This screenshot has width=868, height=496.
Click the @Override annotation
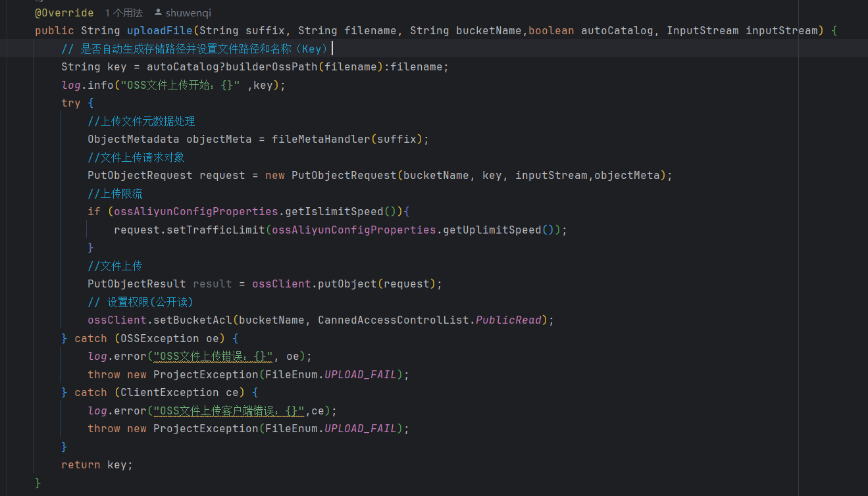coord(64,12)
